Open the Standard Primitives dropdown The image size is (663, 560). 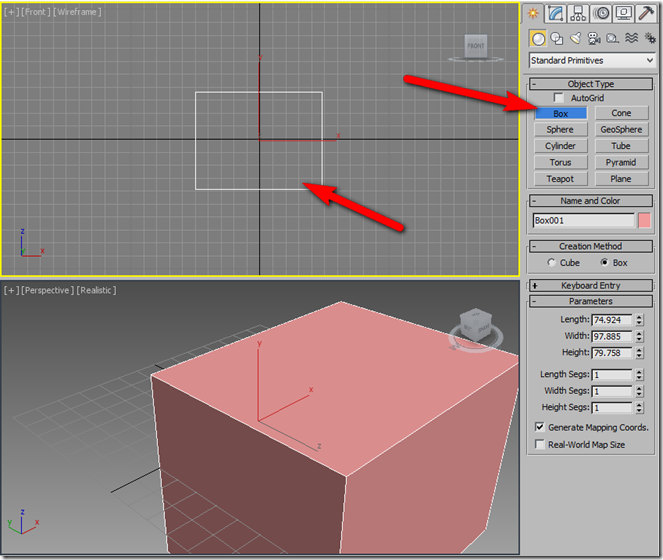pos(591,61)
